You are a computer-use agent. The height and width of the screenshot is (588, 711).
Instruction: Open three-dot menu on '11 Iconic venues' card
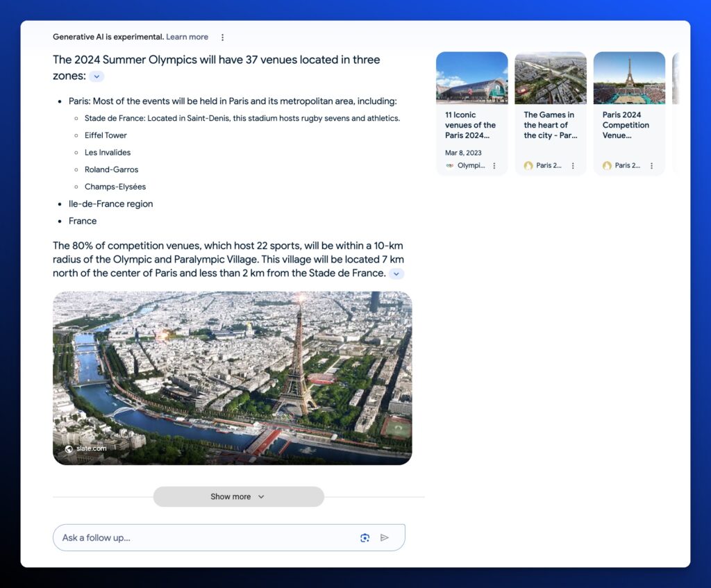[x=494, y=166]
